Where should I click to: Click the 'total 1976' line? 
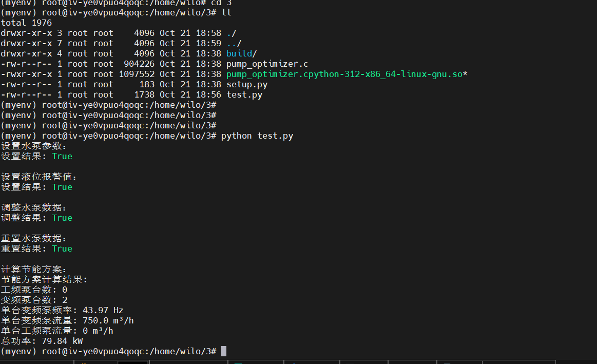(26, 23)
